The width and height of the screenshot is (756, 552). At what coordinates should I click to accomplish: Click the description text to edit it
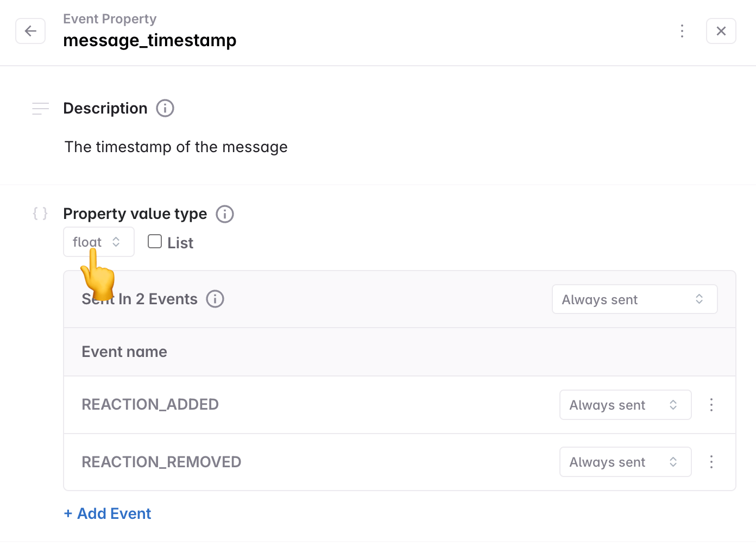pyautogui.click(x=176, y=147)
